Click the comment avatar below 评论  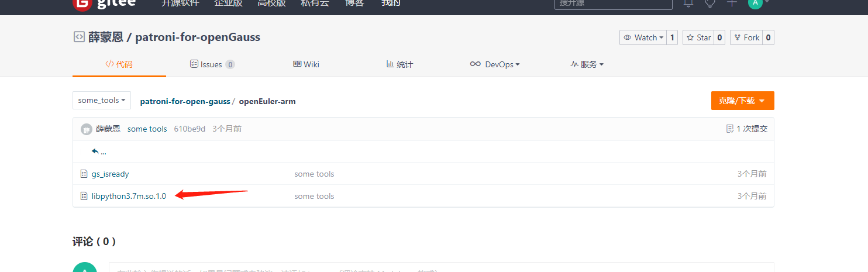[x=85, y=267]
